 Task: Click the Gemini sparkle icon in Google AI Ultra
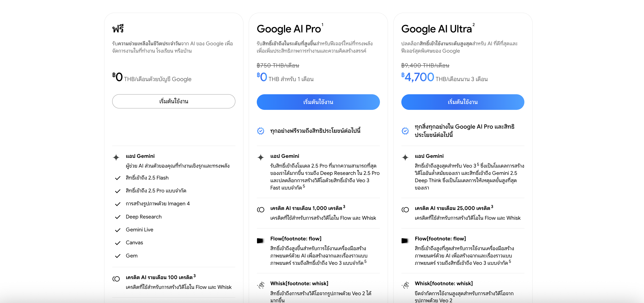pos(405,157)
